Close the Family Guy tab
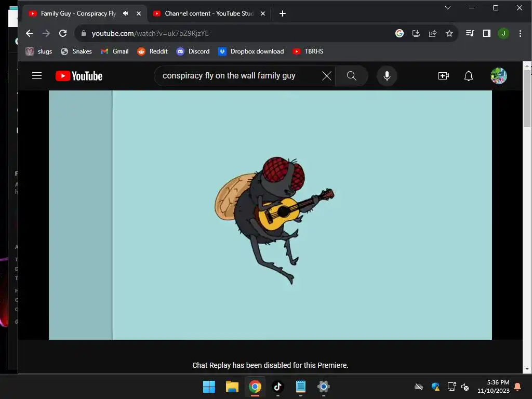Viewport: 532px width, 399px height. (138, 14)
